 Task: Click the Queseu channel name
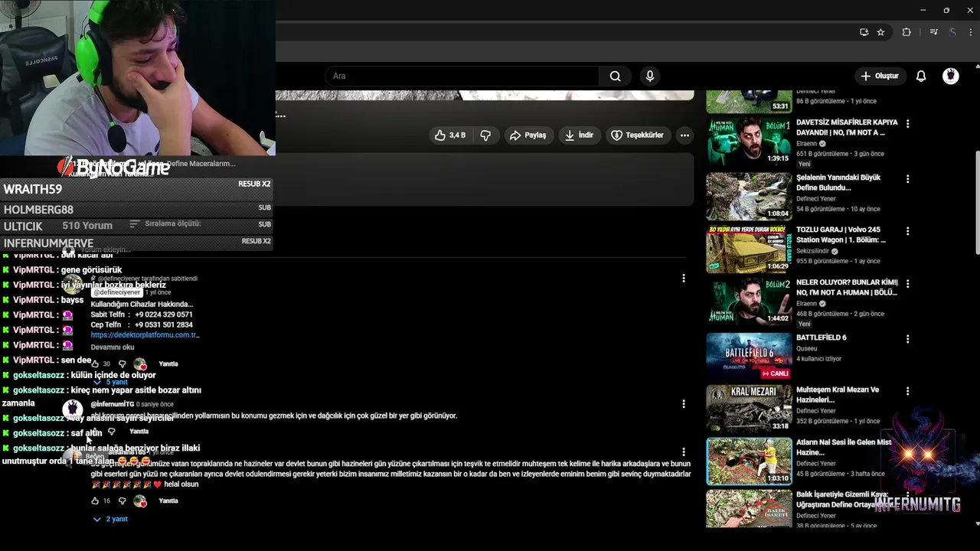(806, 348)
